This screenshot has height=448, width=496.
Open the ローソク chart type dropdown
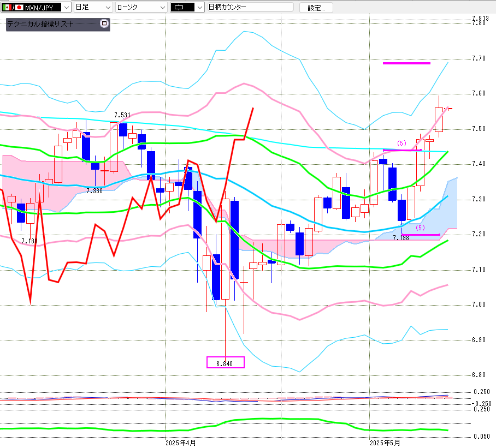point(141,7)
